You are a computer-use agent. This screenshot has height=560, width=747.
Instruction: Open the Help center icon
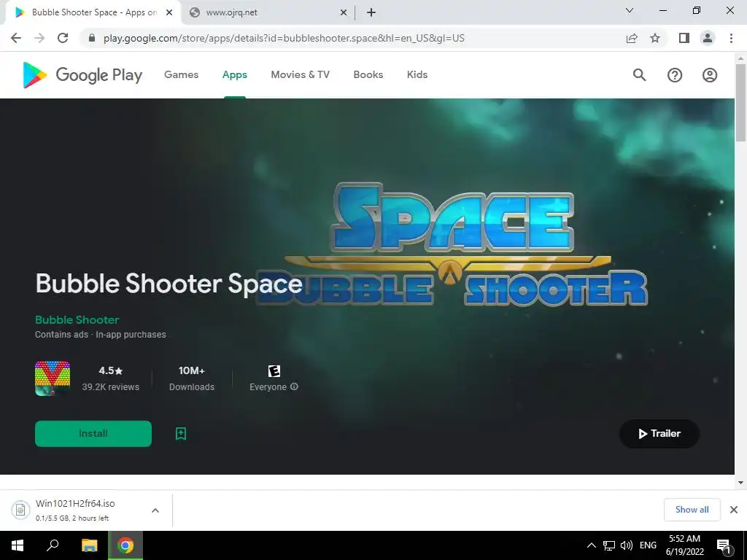(x=675, y=75)
